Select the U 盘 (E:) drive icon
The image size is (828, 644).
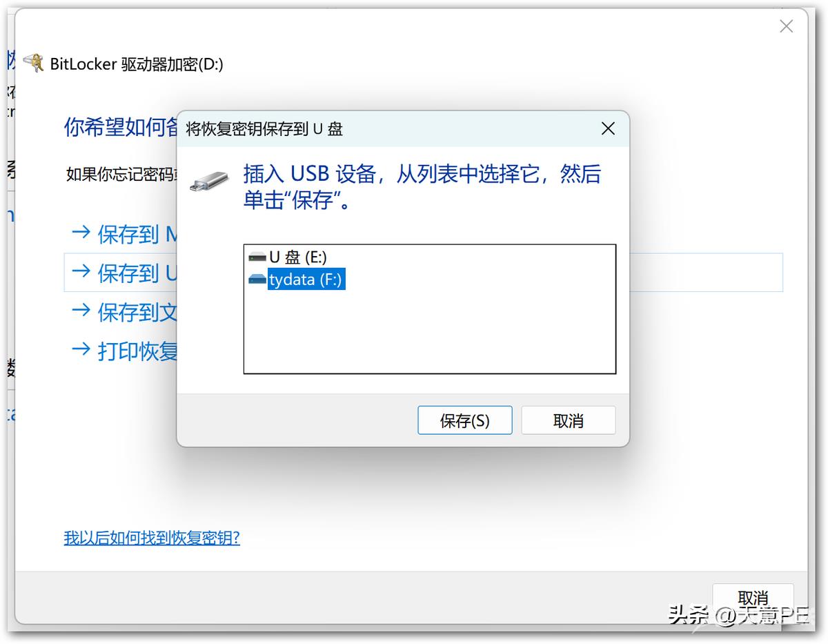click(x=257, y=257)
